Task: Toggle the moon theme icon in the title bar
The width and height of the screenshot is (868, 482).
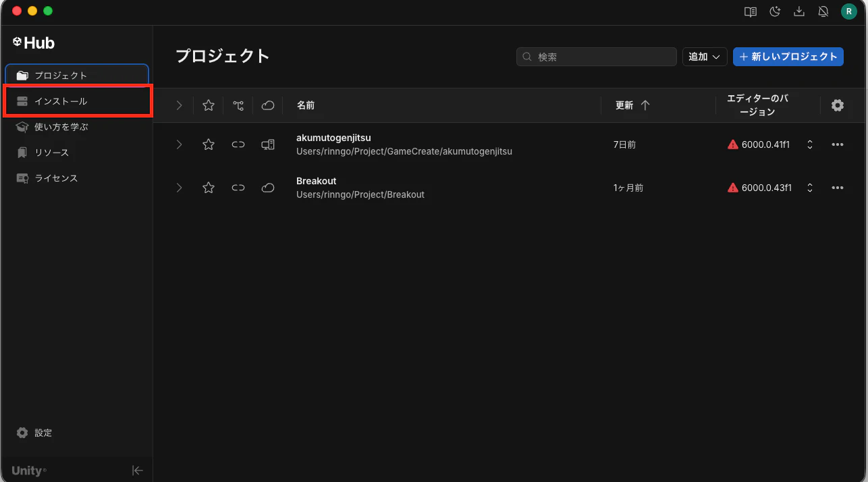Action: pyautogui.click(x=775, y=11)
